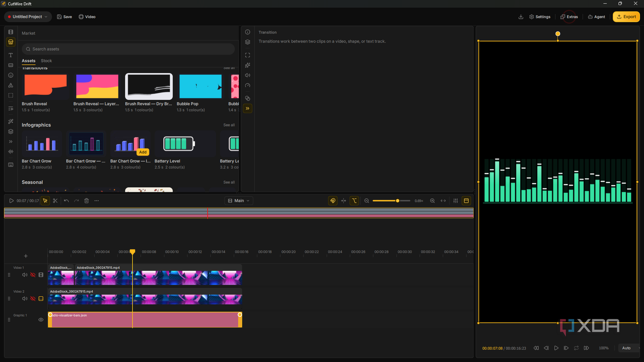Click the zoom in magnifier icon

coord(432,201)
